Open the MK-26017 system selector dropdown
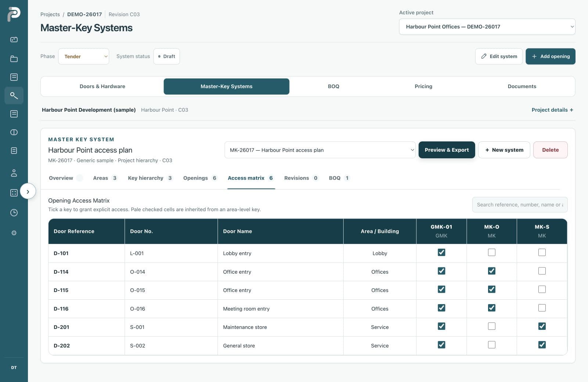Image resolution: width=588 pixels, height=382 pixels. [x=320, y=150]
